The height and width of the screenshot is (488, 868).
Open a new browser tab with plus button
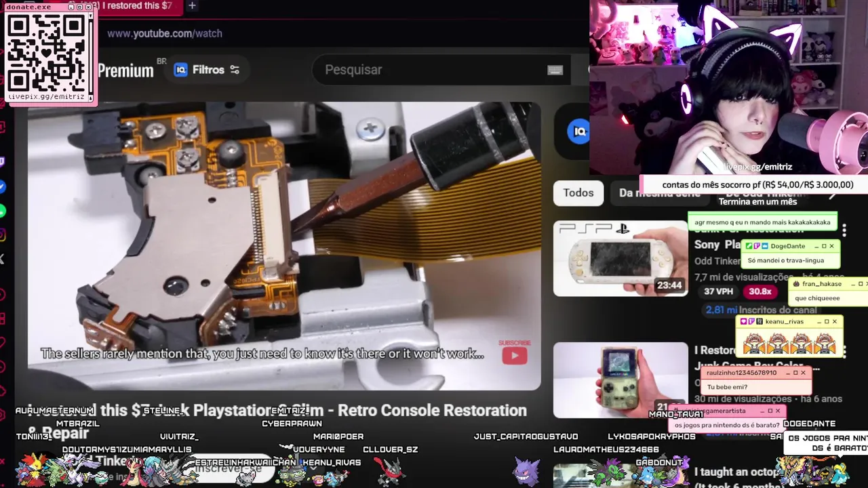point(192,5)
